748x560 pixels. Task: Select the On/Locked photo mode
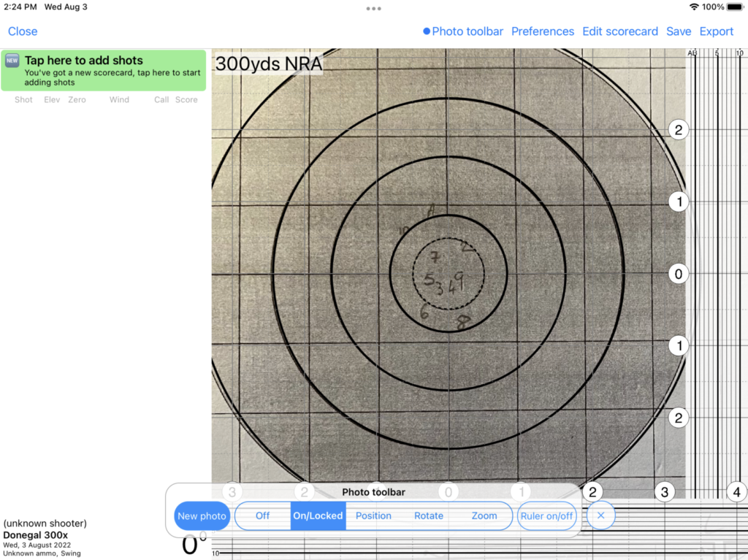point(318,515)
